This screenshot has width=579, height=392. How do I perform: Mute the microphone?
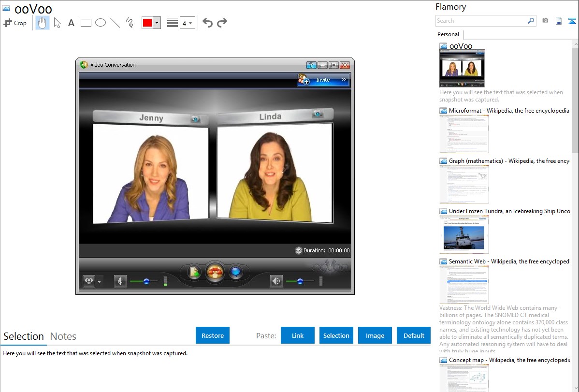[120, 281]
